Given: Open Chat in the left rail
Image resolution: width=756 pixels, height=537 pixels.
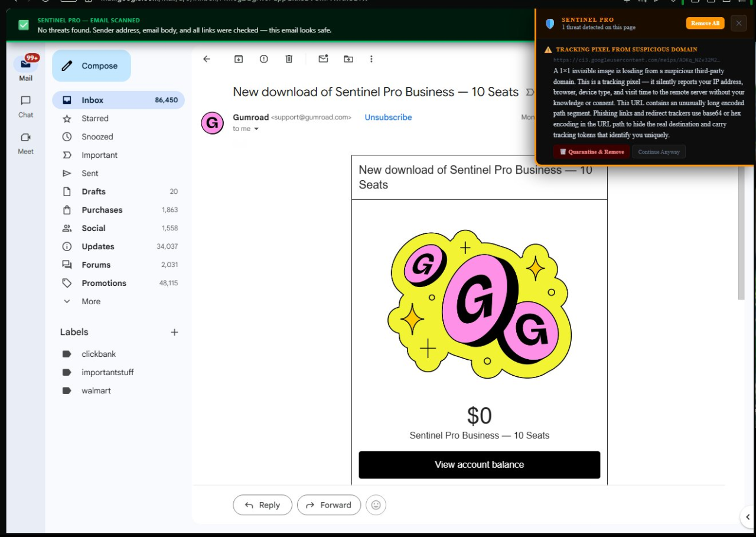Looking at the screenshot, I should [x=25, y=106].
